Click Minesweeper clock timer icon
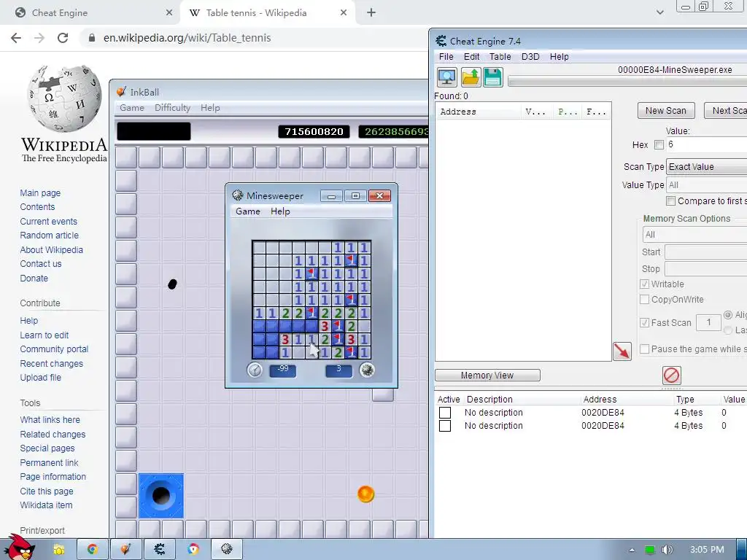The image size is (747, 560). coord(255,370)
